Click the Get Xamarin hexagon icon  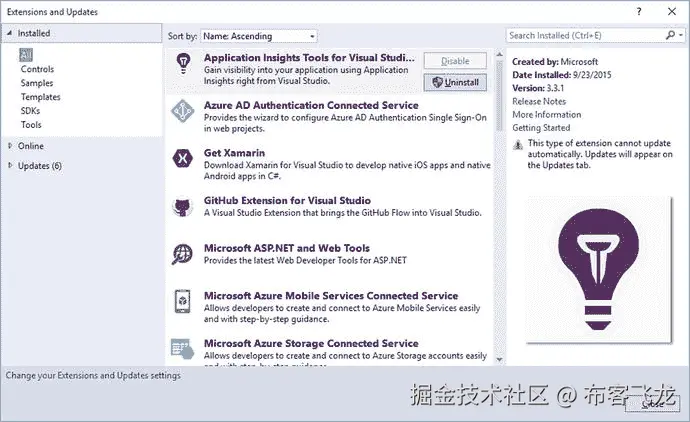183,158
